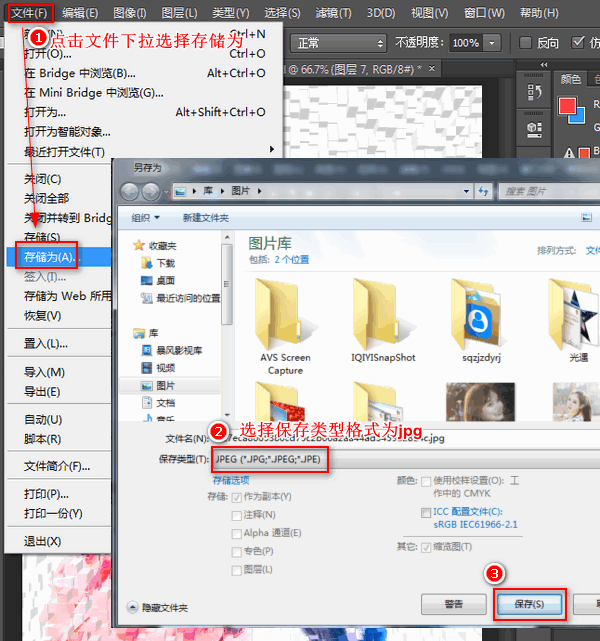Viewport: 600px width, 641px height.
Task: Select the IQIYISnapShot folder
Action: click(x=383, y=321)
